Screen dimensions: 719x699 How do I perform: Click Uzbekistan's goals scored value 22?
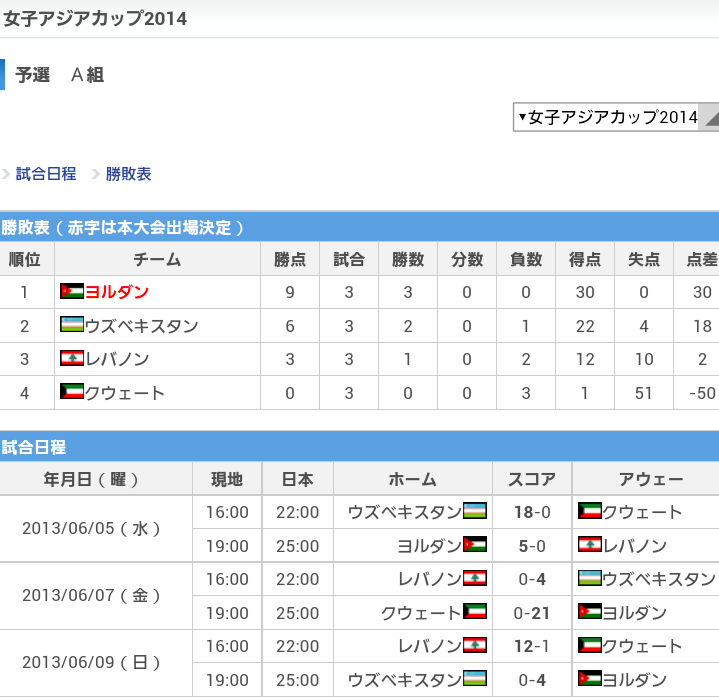[585, 326]
